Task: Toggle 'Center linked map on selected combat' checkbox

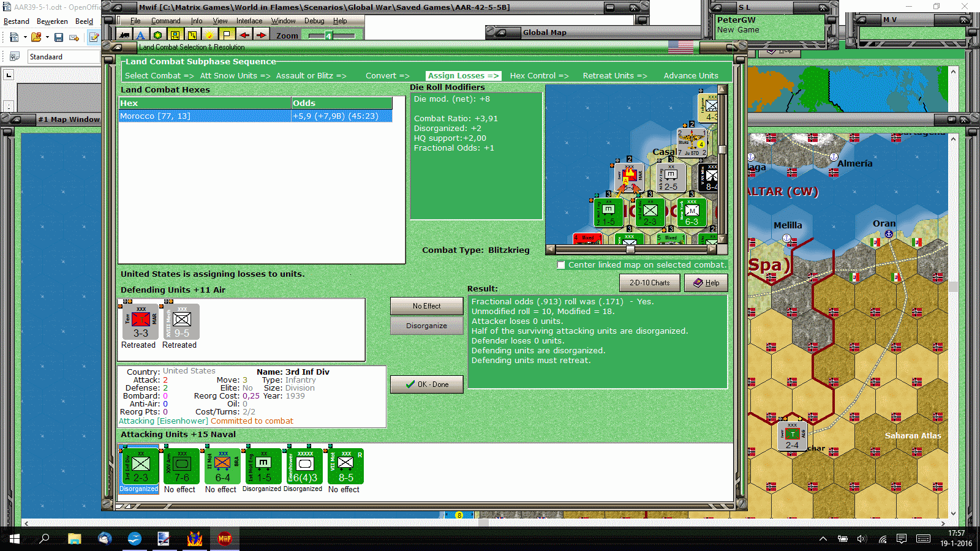Action: pos(561,265)
